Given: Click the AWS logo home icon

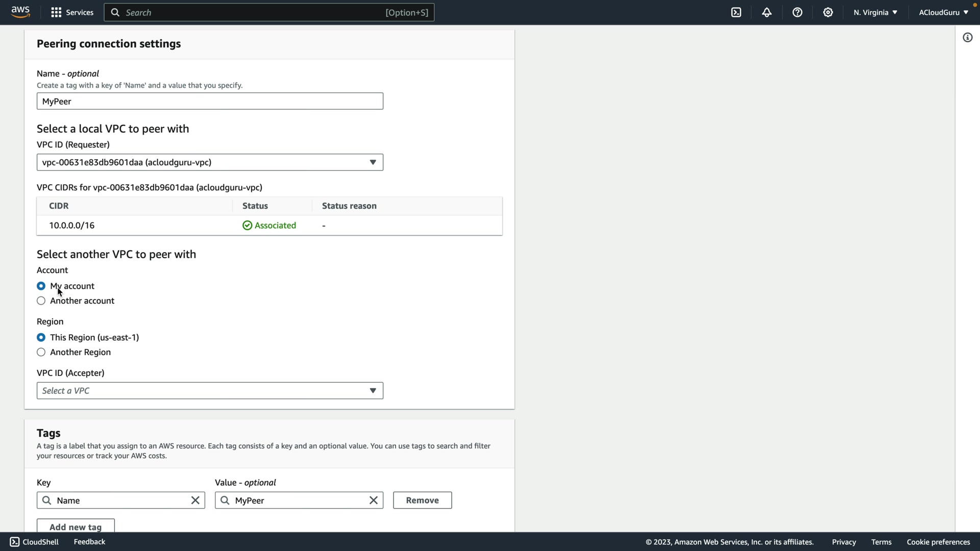Looking at the screenshot, I should coord(20,12).
